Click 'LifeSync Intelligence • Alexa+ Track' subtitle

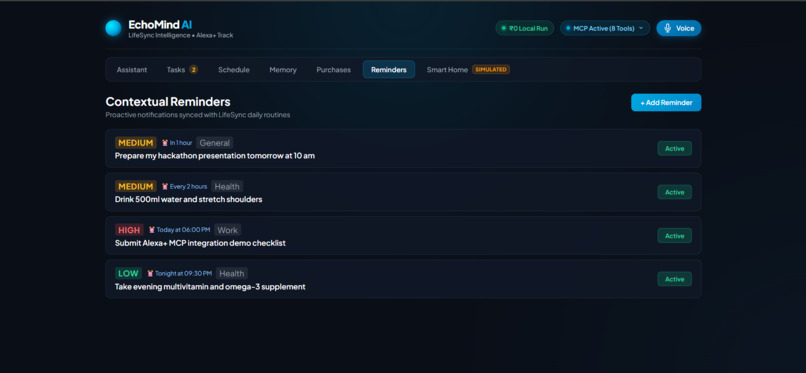(x=181, y=35)
